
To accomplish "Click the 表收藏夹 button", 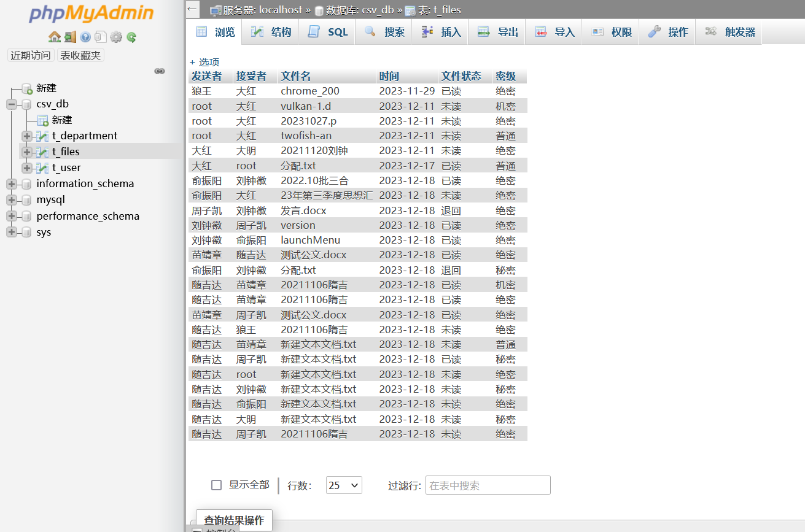I will coord(80,56).
